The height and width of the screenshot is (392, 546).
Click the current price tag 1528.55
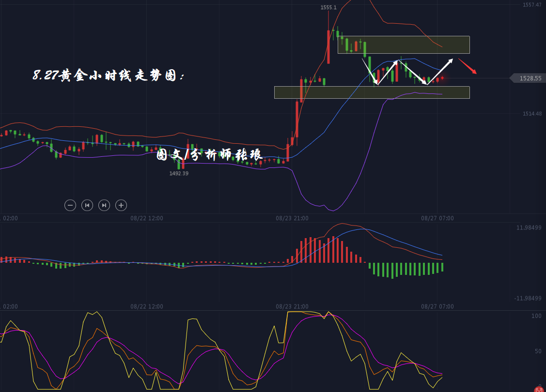click(x=530, y=78)
